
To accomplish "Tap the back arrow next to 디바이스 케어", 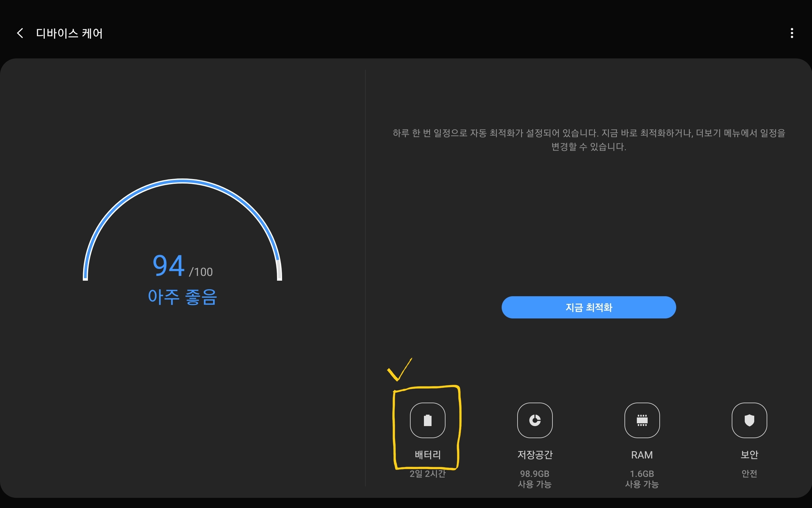I will click(20, 33).
